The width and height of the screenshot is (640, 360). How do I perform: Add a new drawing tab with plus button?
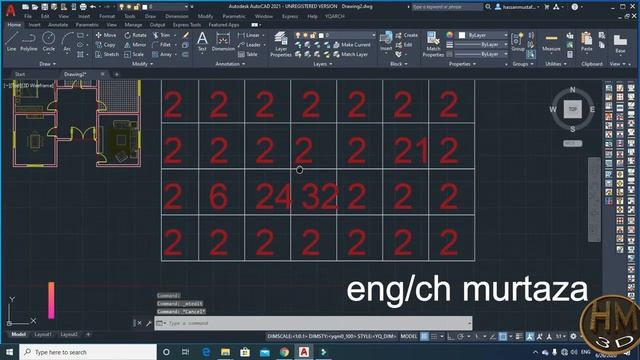point(116,74)
